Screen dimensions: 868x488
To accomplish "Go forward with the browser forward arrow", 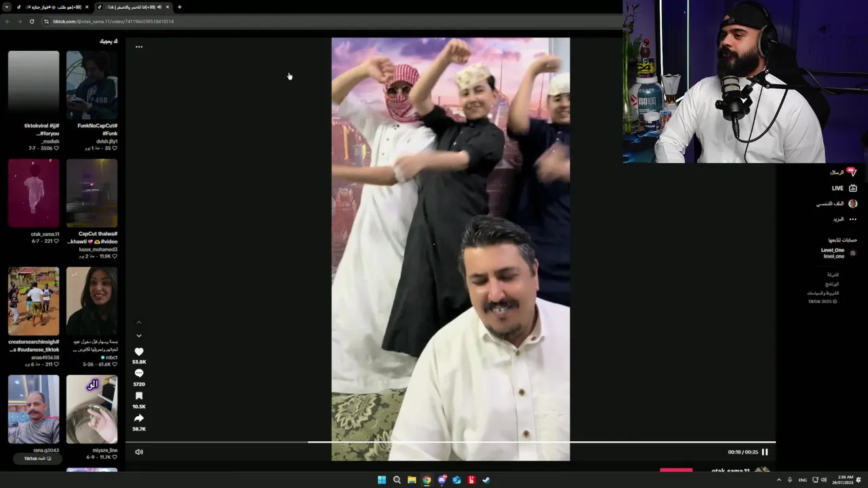I will [19, 22].
